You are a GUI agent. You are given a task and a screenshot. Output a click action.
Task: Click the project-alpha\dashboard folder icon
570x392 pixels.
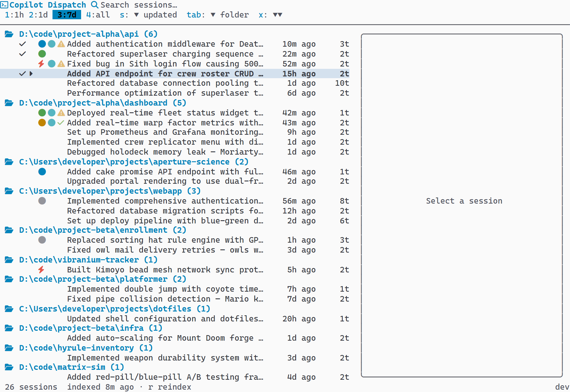[9, 103]
